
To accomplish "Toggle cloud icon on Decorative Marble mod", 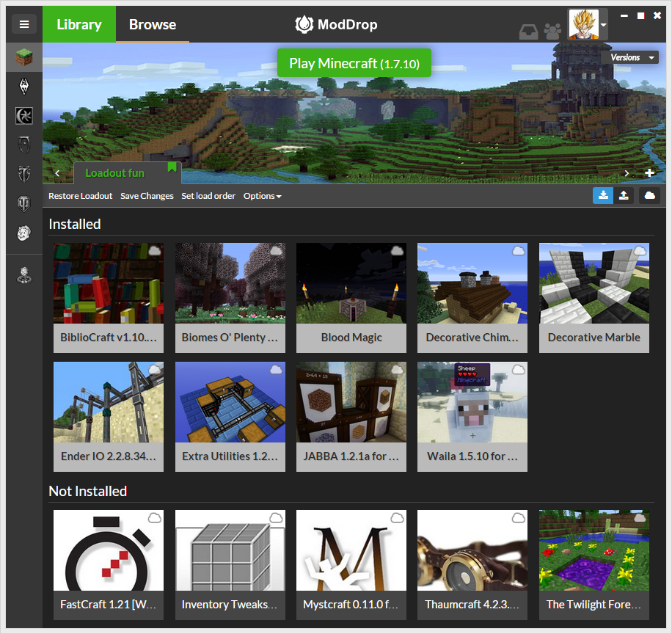I will [x=640, y=250].
